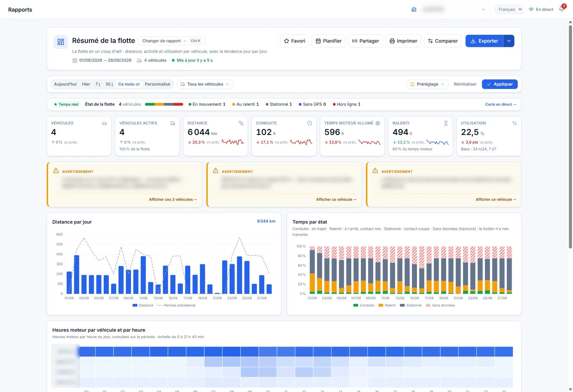Screen dimensions: 573x392
Task: Select the Personnalisé period tab
Action: (158, 84)
